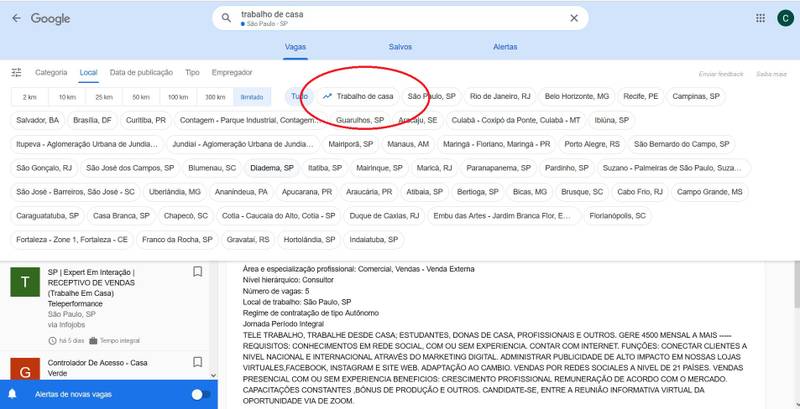Open the Google apps grid
This screenshot has height=409, width=800.
pos(760,18)
